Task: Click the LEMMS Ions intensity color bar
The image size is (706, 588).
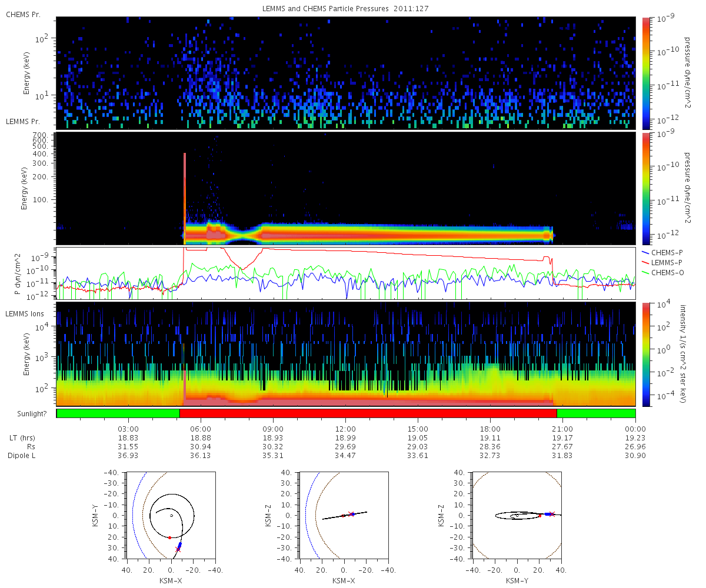Action: 645,354
